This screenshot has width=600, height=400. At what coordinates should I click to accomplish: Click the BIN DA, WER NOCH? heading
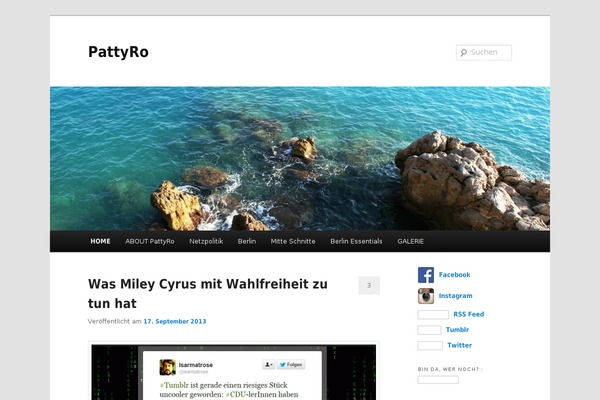pyautogui.click(x=450, y=369)
